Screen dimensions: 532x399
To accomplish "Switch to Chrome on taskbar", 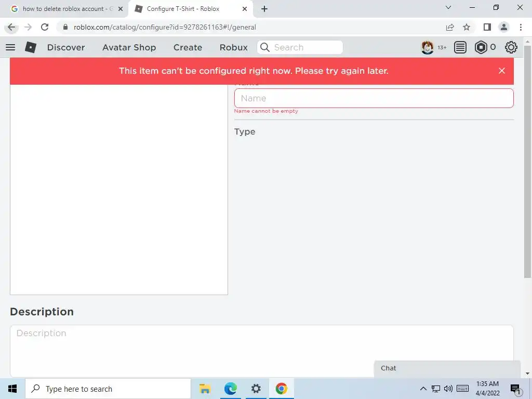I will (x=281, y=389).
